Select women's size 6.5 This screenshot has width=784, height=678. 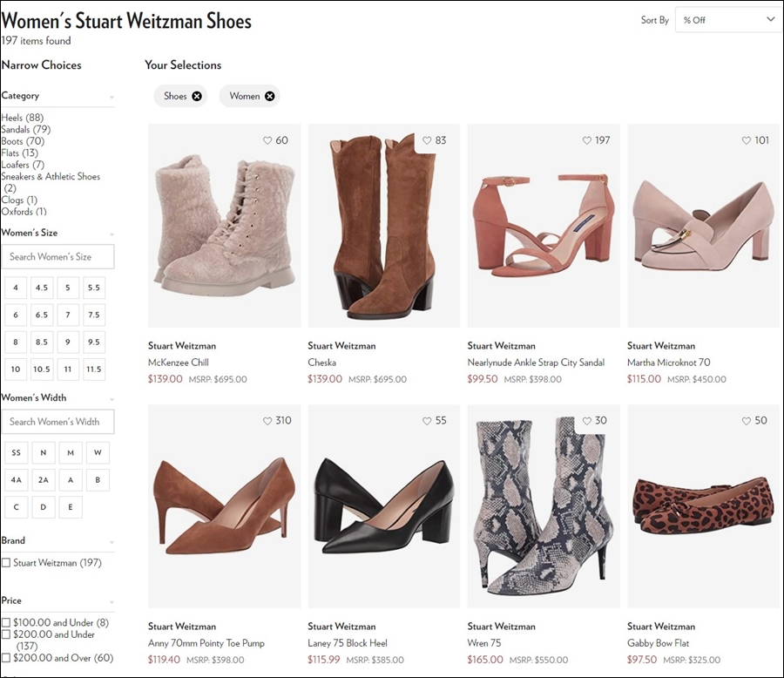[42, 315]
